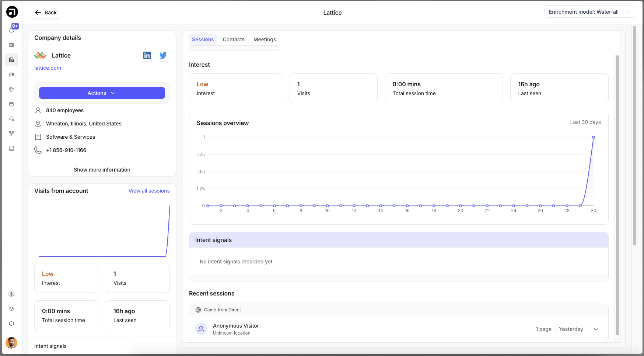Open the hexagon settings icon
Image resolution: width=644 pixels, height=356 pixels.
pyautogui.click(x=11, y=324)
